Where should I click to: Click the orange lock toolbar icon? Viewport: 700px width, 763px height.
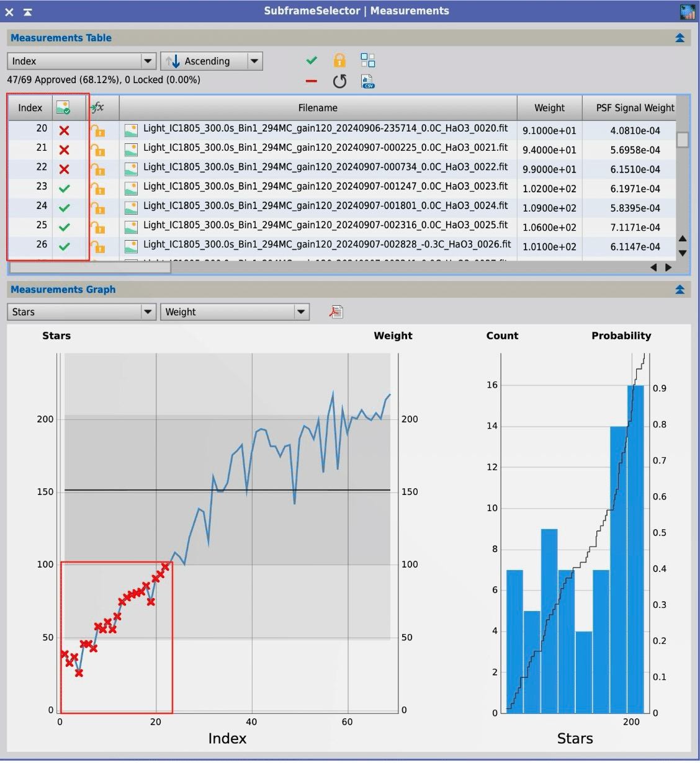point(339,60)
